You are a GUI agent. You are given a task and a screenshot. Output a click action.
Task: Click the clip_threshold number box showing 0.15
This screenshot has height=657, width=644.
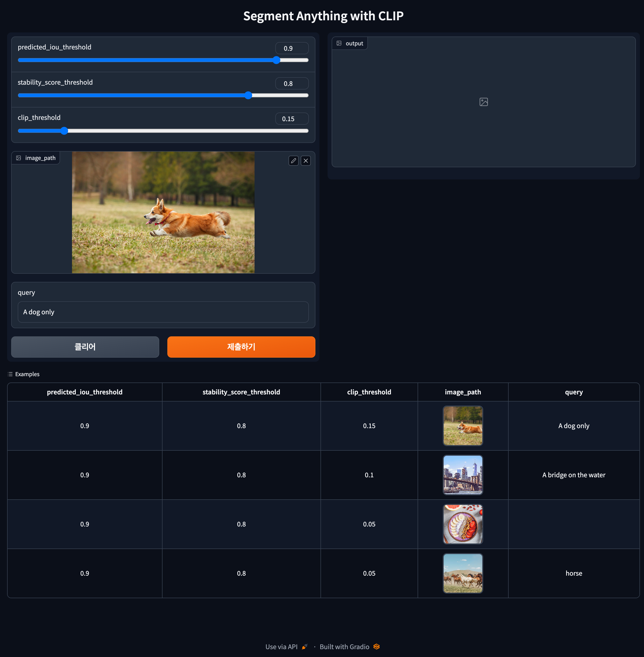click(292, 119)
